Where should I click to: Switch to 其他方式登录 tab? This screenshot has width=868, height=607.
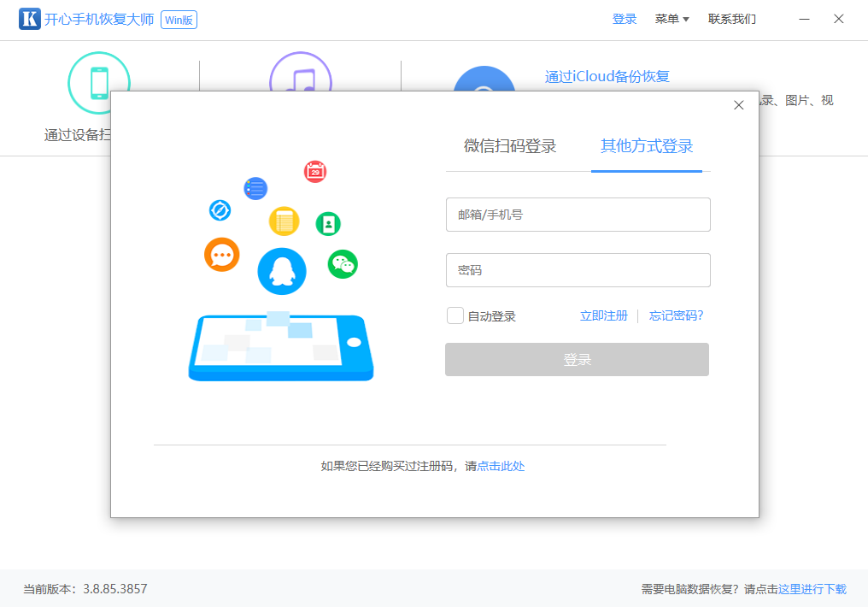[647, 146]
